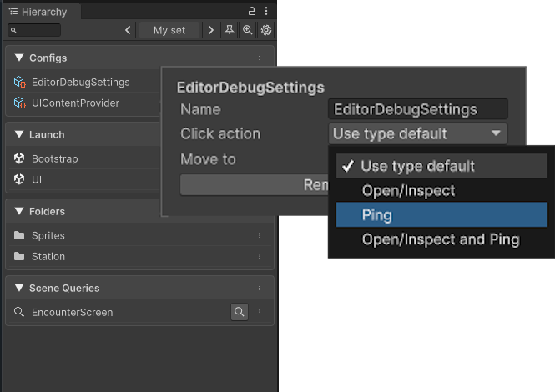Choose Use type default option
This screenshot has height=392, width=555.
coord(441,166)
